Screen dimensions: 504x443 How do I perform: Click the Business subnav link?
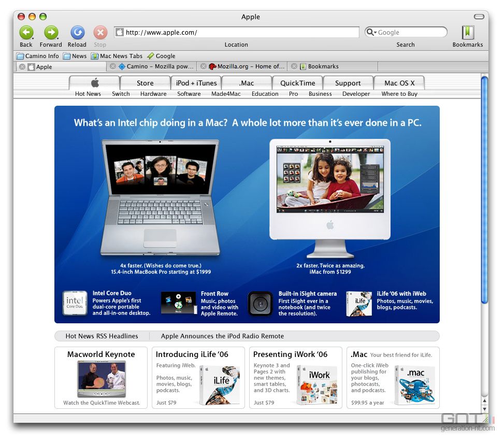tap(320, 94)
